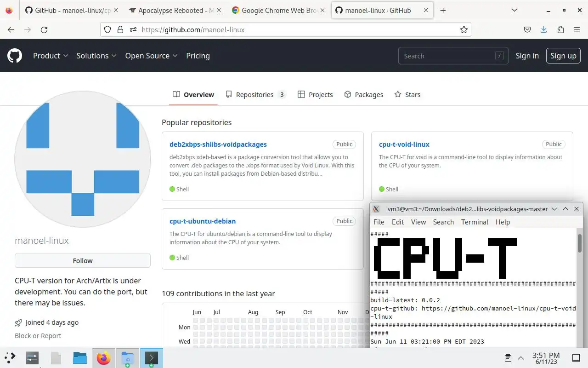The width and height of the screenshot is (588, 368).
Task: Open System Settings from the taskbar
Action: tap(32, 358)
